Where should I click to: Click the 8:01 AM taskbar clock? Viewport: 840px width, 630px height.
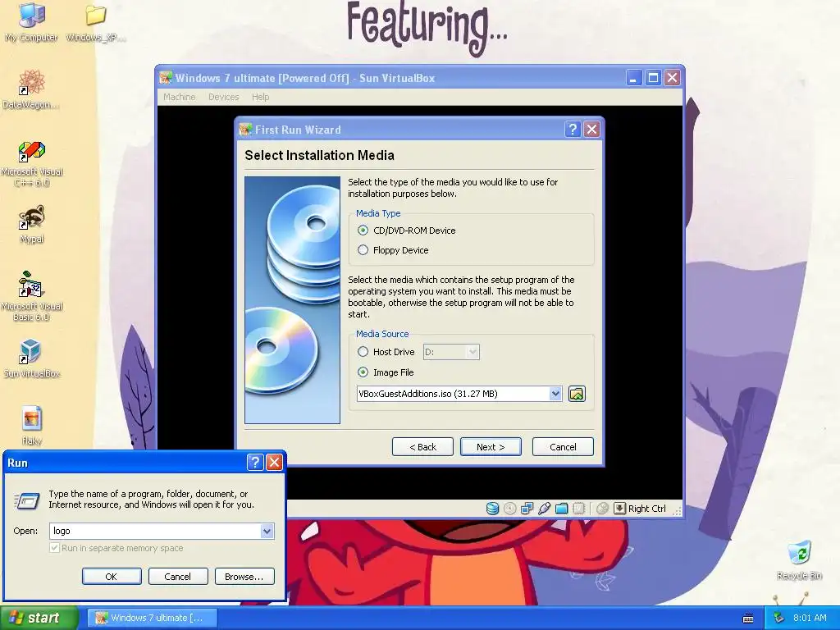pos(810,618)
